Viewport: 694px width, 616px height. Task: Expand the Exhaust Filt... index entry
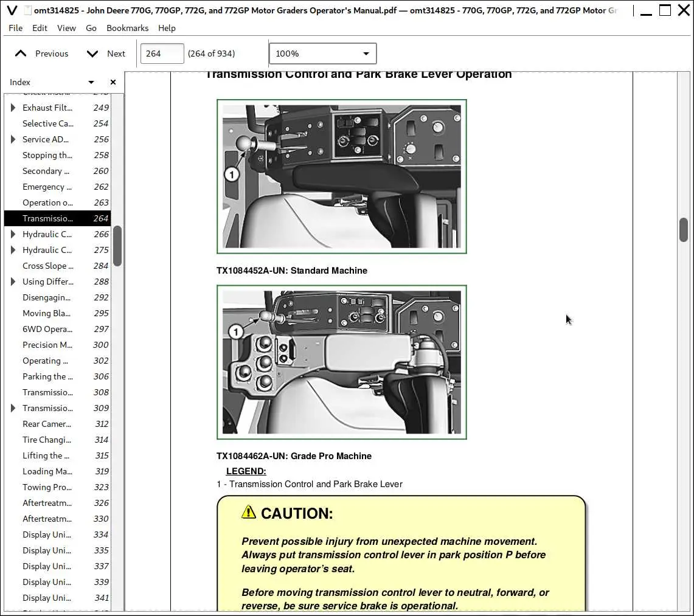point(13,108)
